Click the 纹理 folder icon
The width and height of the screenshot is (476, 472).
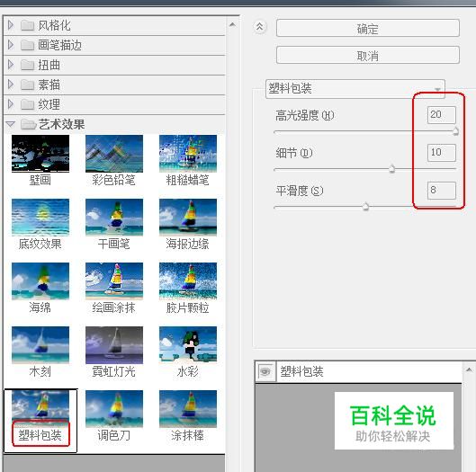point(27,104)
